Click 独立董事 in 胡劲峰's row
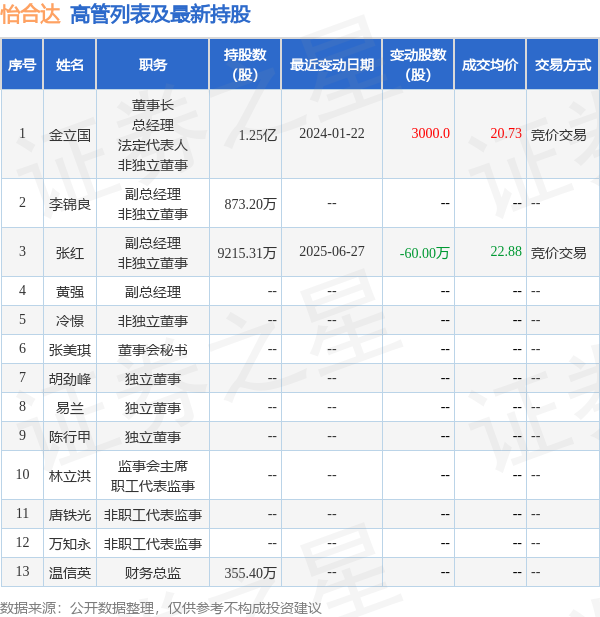This screenshot has height=617, width=600. point(153,379)
